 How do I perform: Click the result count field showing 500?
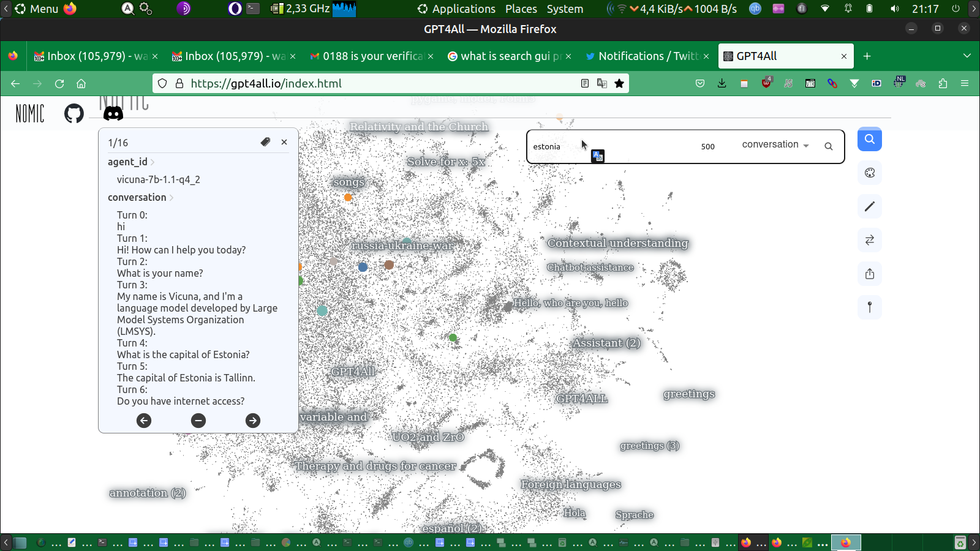(708, 146)
